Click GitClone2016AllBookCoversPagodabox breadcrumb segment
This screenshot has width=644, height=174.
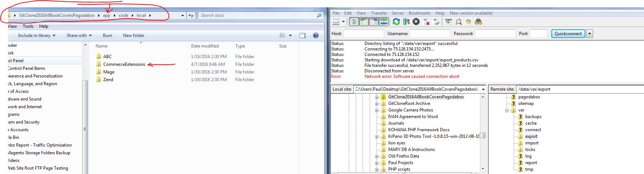(x=57, y=15)
